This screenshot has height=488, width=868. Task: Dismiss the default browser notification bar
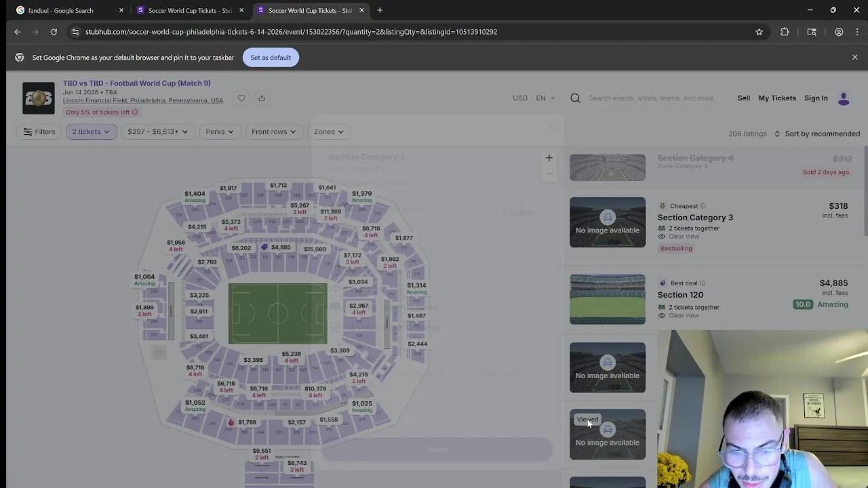point(854,58)
